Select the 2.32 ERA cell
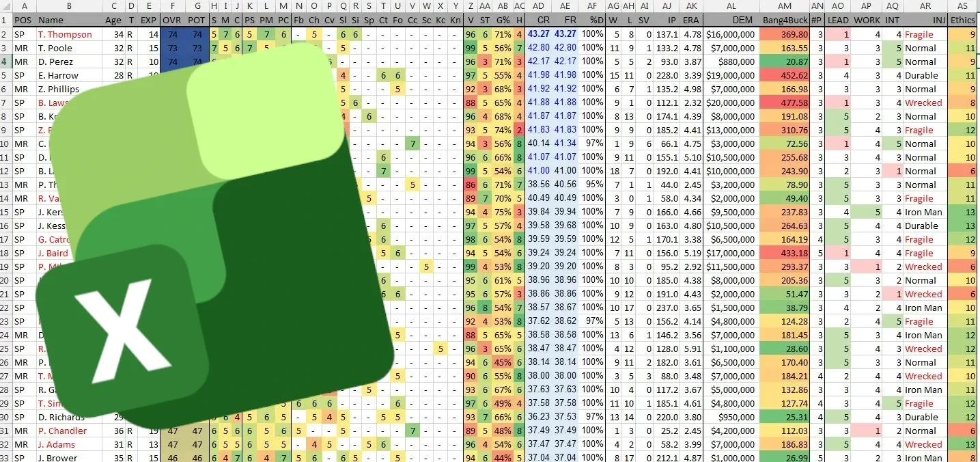The image size is (980, 462). point(690,103)
